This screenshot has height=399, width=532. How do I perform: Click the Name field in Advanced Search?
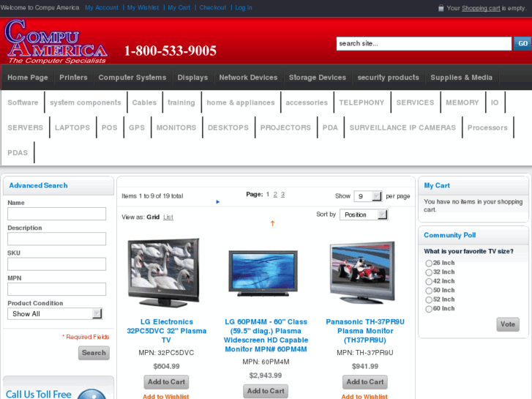56,214
